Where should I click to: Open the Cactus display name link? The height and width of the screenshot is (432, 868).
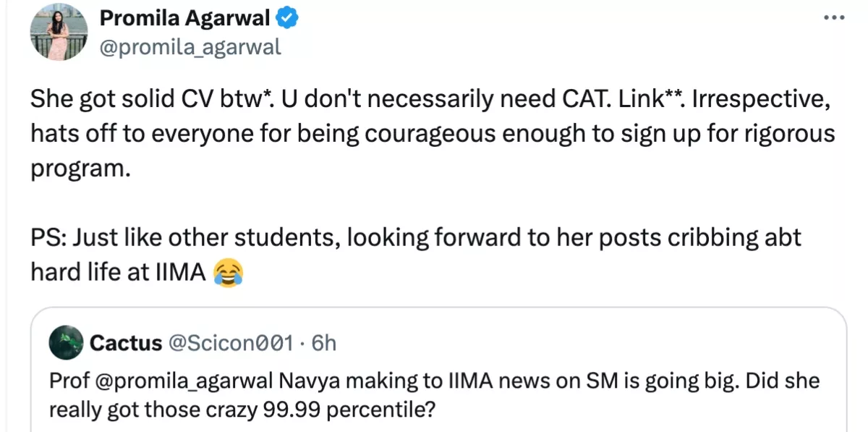pos(125,342)
